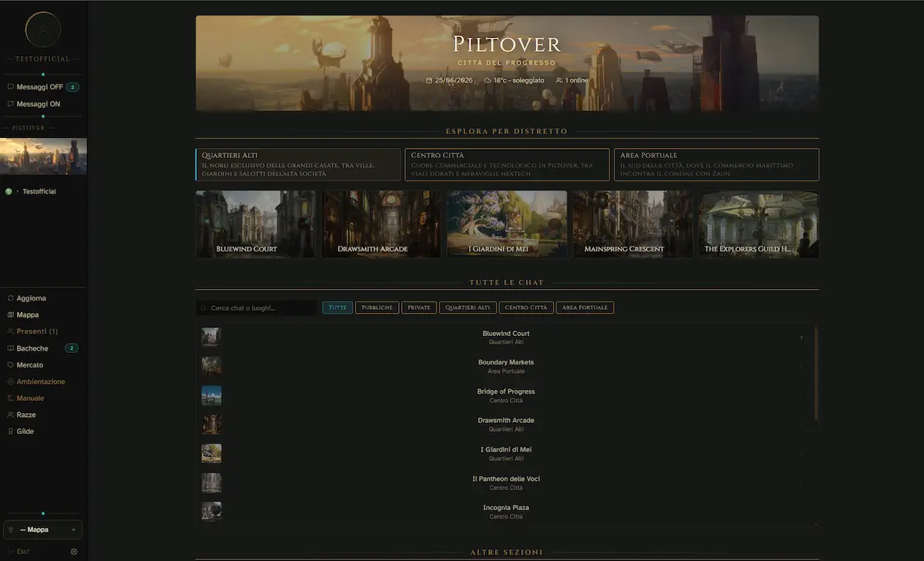Click the Ambientazione icon
The width and height of the screenshot is (924, 561).
click(x=10, y=381)
